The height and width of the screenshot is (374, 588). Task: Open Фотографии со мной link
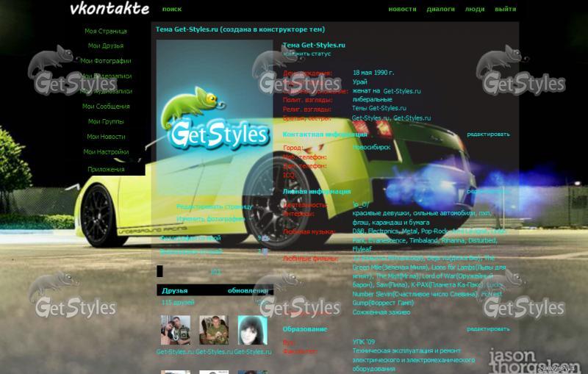(x=190, y=238)
